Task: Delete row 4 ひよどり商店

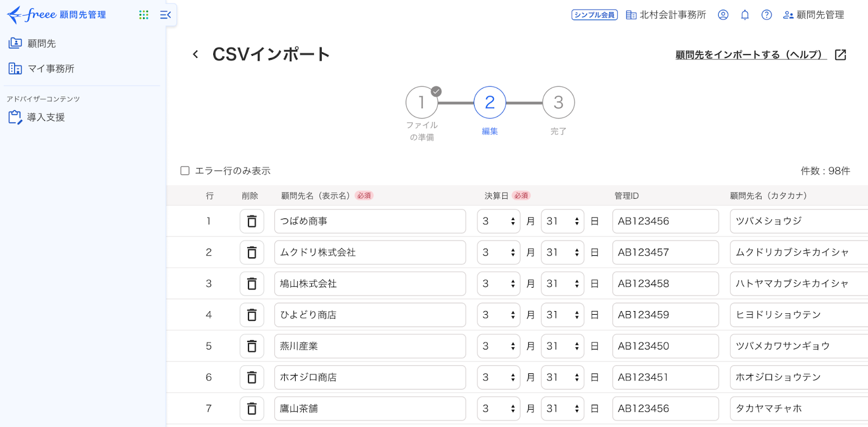Action: [x=252, y=315]
